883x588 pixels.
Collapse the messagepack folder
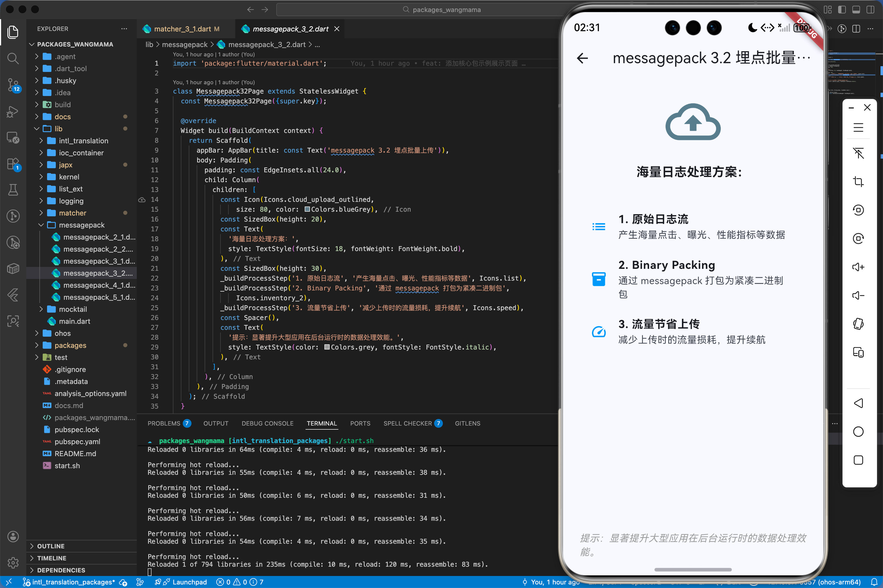[82, 225]
